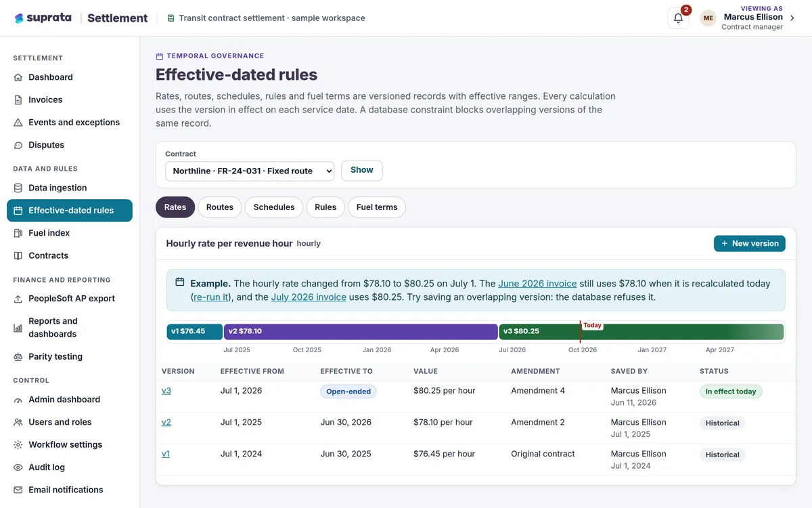The image size is (812, 508).
Task: Click the Show button
Action: click(362, 171)
